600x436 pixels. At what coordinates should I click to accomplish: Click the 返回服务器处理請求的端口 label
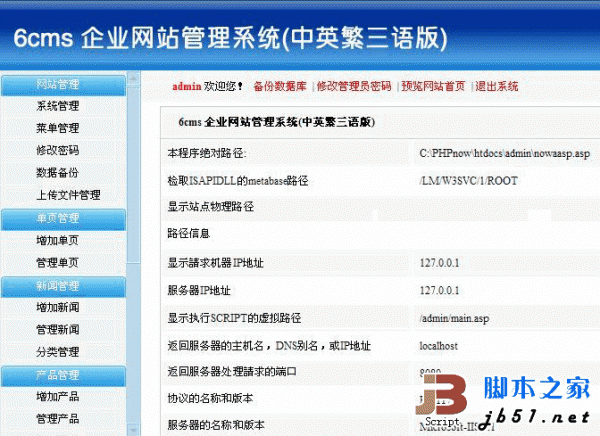click(232, 371)
